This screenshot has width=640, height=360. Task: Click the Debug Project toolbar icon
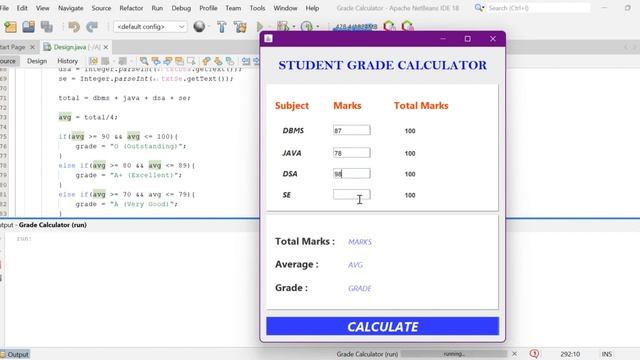click(282, 27)
